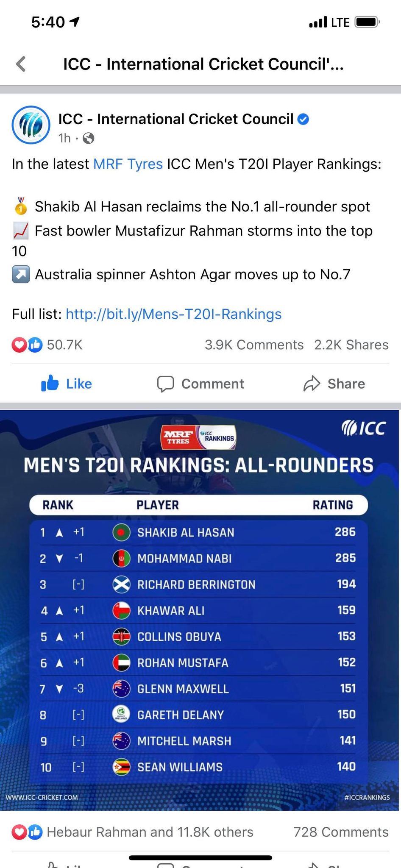Open the bit.ly Mens-T20I-Rankings link
Screen dimensions: 401x868
173,314
